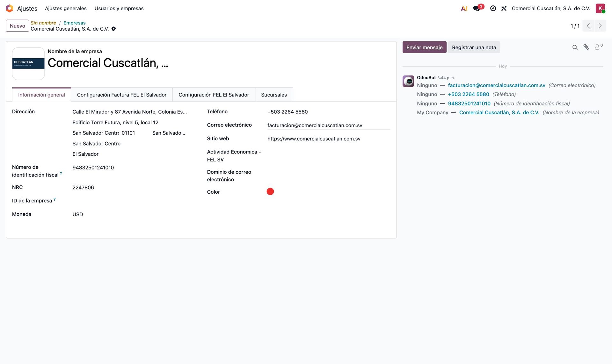Open the AI assistant icon

tap(464, 8)
